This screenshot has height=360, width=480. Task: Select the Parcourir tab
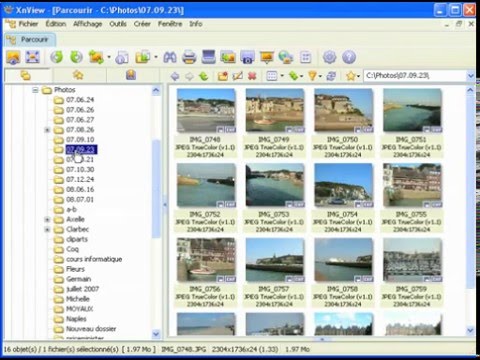[30, 40]
